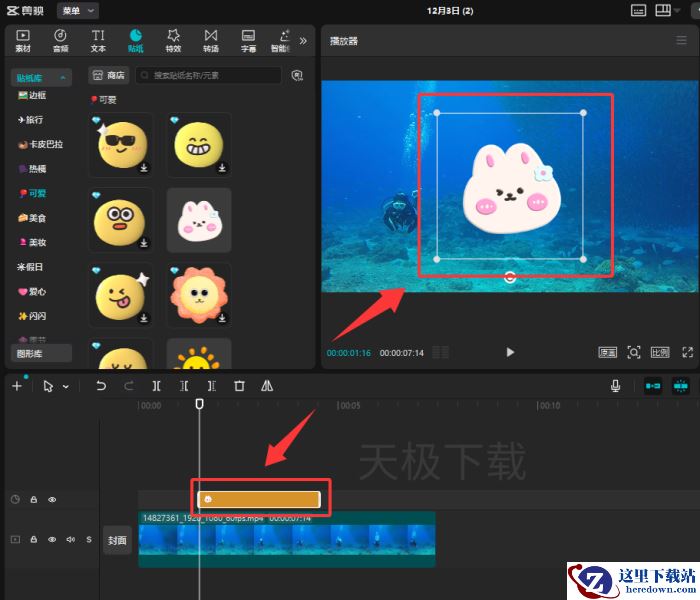700x600 pixels.
Task: Lock the sticker track
Action: [x=33, y=500]
